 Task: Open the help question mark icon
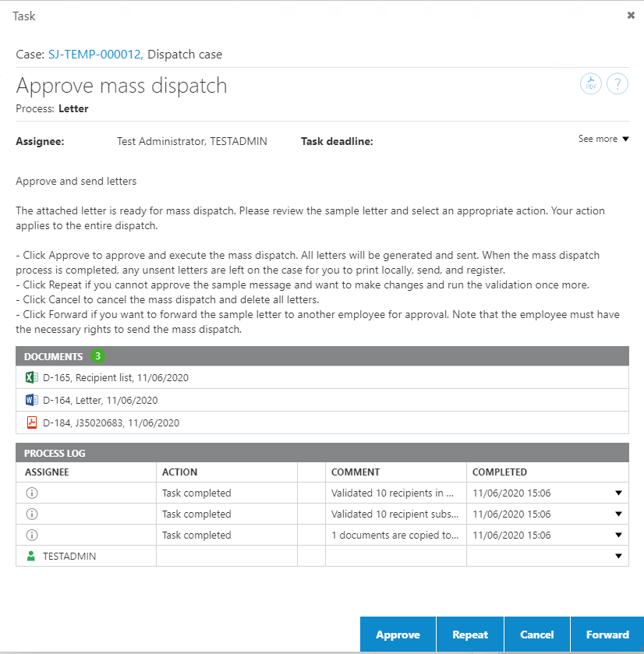pos(617,84)
